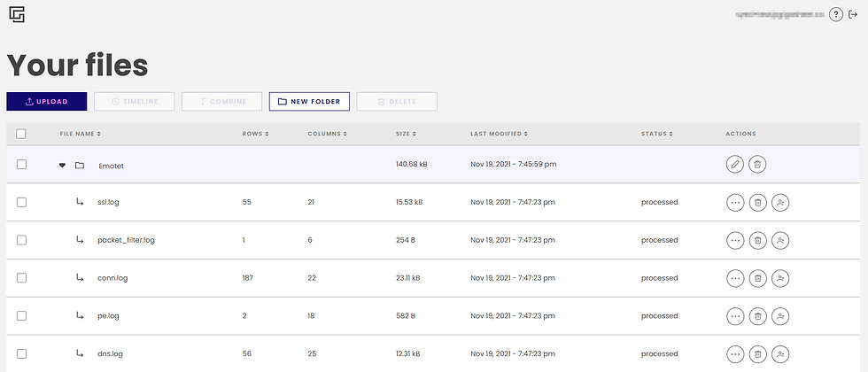
Task: Open the help question mark icon
Action: pyautogui.click(x=835, y=15)
